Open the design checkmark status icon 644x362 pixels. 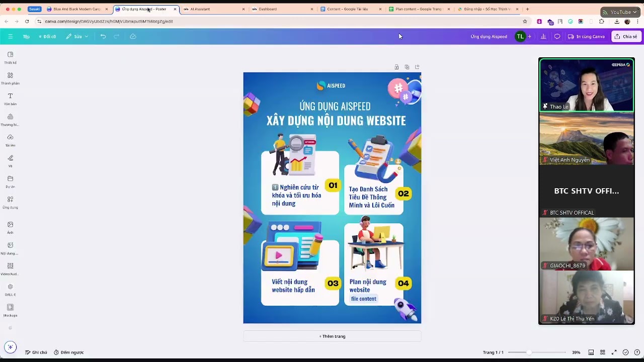tap(625, 352)
